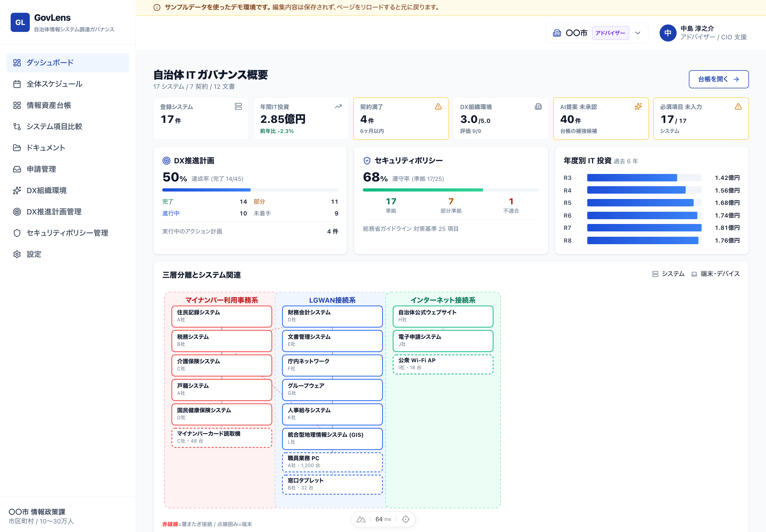Select the 庁内ネットワーク F社 node
The height and width of the screenshot is (532, 766).
pos(332,365)
